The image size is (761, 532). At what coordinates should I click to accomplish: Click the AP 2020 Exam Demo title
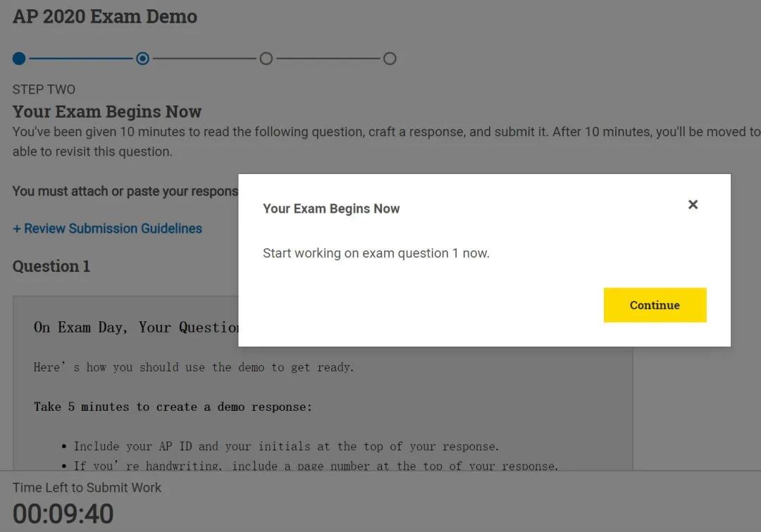tap(105, 16)
